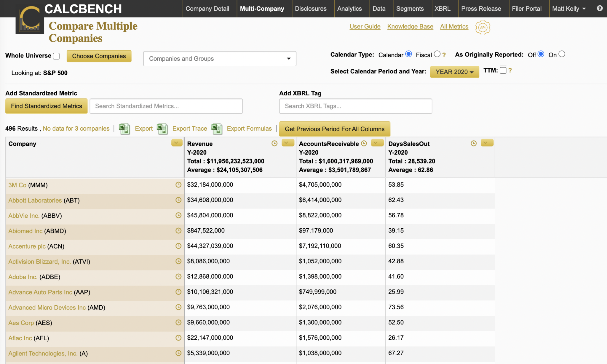Expand the YEAR 2020 period dropdown
Viewport: 607px width, 364px height.
[454, 72]
